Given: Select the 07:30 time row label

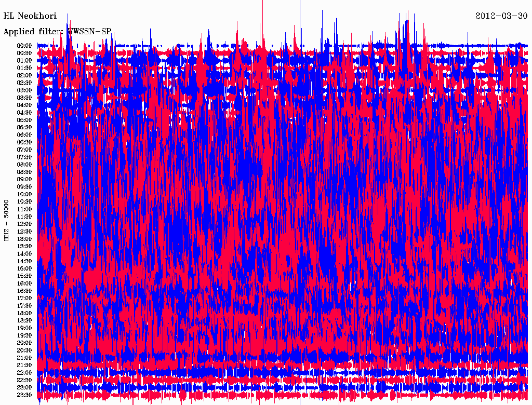Looking at the screenshot, I should coord(24,157).
